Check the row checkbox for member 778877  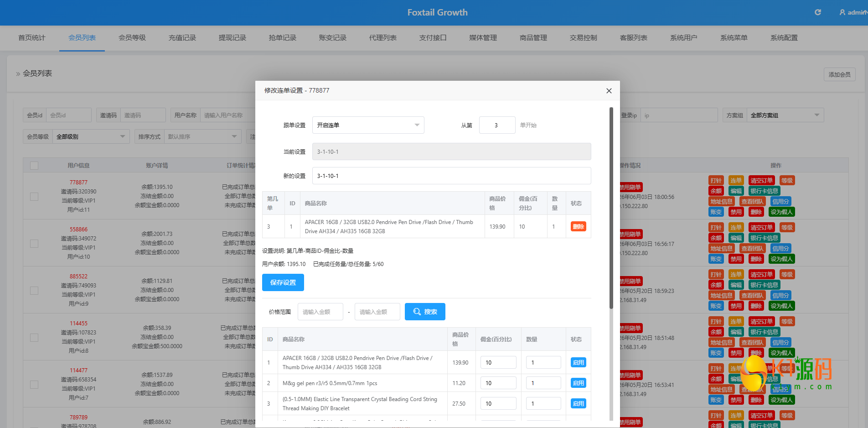(34, 196)
